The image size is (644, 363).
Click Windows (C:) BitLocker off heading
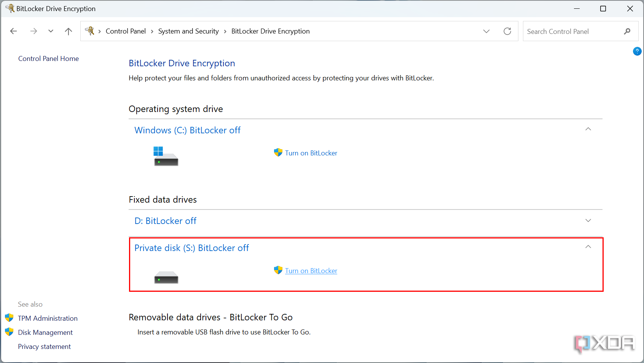pyautogui.click(x=188, y=130)
